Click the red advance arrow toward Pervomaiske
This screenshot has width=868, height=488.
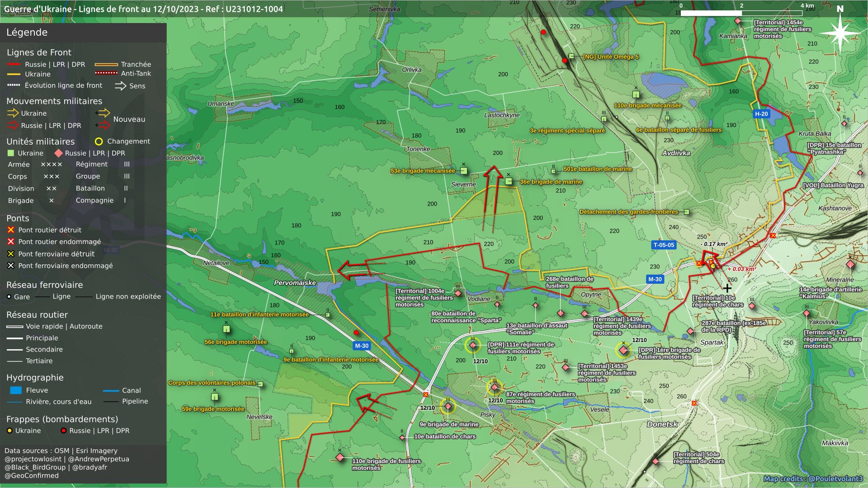[361, 270]
